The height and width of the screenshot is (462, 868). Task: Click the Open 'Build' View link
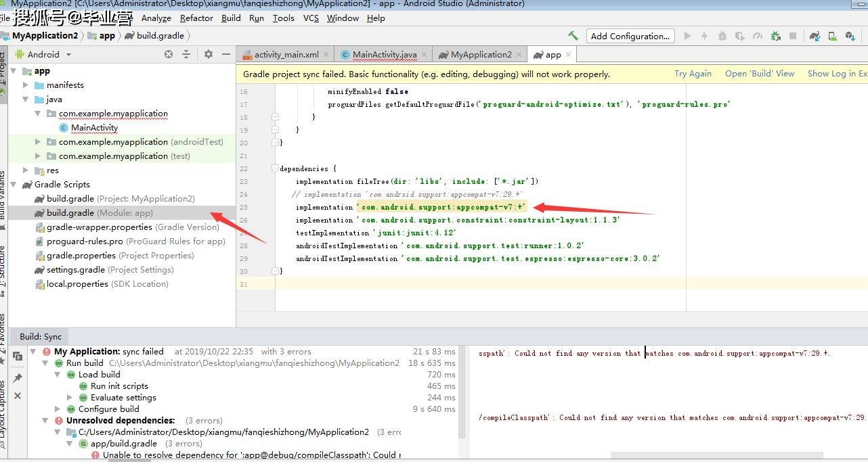[760, 73]
